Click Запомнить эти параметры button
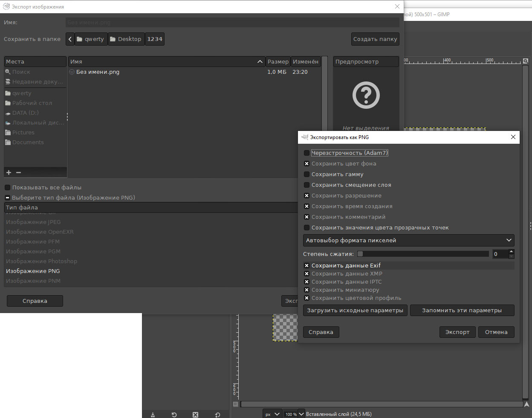The width and height of the screenshot is (532, 418). coord(462,311)
